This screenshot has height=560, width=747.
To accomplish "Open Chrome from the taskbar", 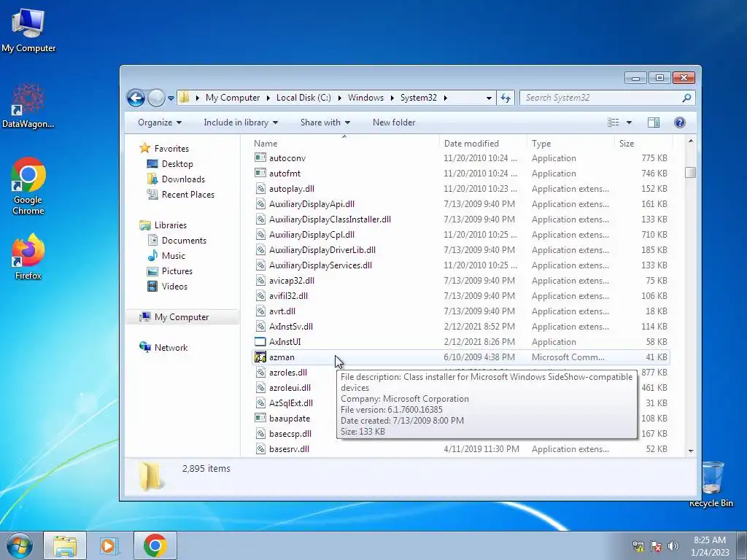I will coord(155,545).
